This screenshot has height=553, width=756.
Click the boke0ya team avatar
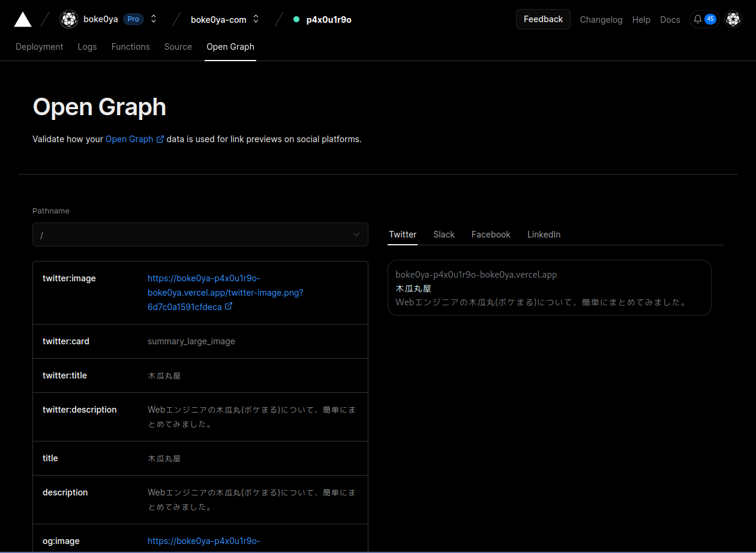point(69,19)
